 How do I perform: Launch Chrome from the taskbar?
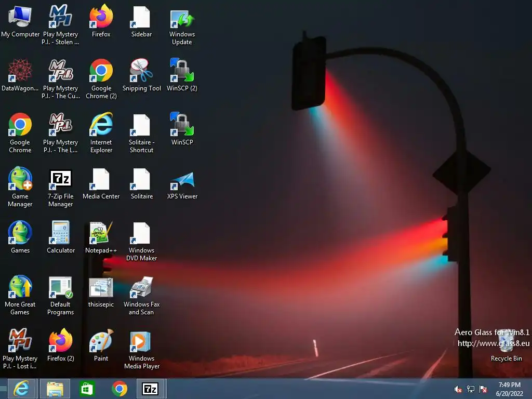(x=119, y=389)
